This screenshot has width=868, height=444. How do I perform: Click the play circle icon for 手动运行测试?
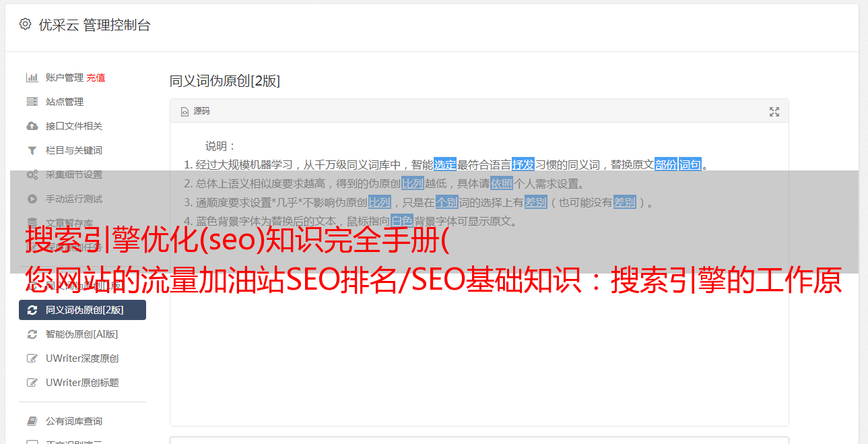point(32,199)
